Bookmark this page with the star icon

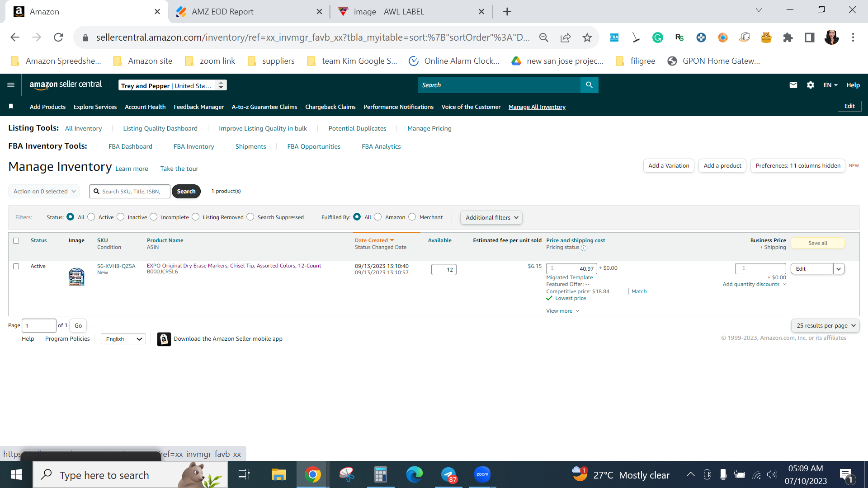(587, 38)
